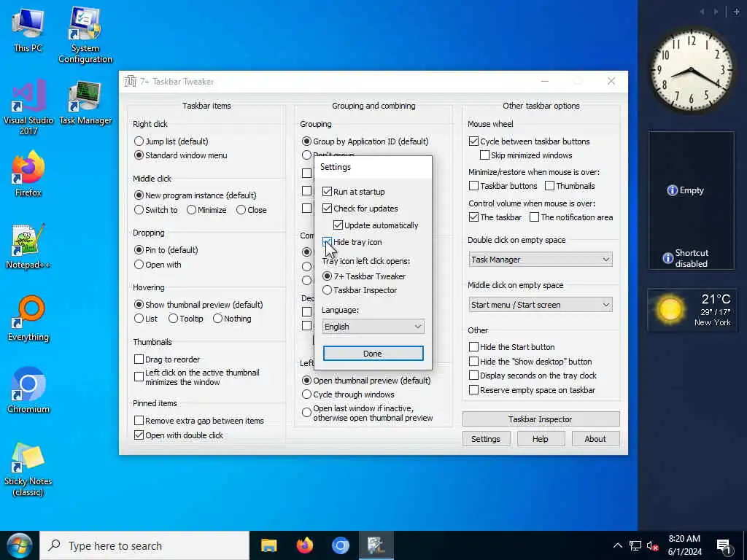Click the Shortcut disabled info icon
The image size is (747, 560).
(668, 258)
